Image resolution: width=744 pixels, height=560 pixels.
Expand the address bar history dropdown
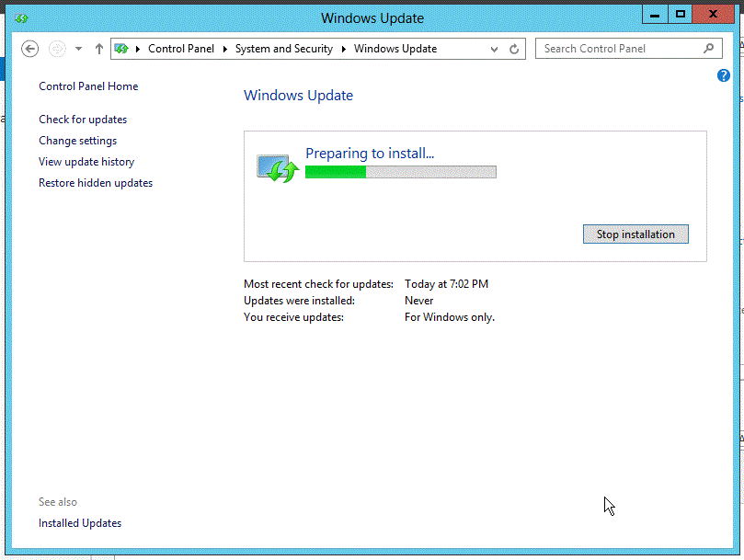[495, 48]
